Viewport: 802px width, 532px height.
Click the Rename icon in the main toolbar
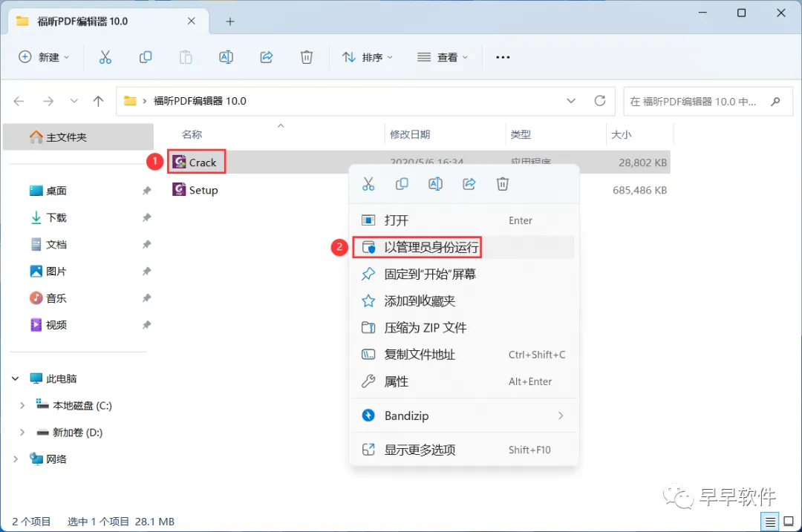click(226, 57)
